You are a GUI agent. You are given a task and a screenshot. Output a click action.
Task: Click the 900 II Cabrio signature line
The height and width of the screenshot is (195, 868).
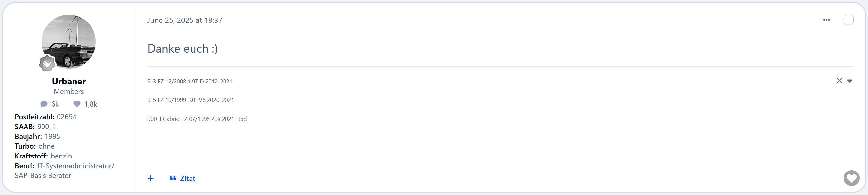197,119
